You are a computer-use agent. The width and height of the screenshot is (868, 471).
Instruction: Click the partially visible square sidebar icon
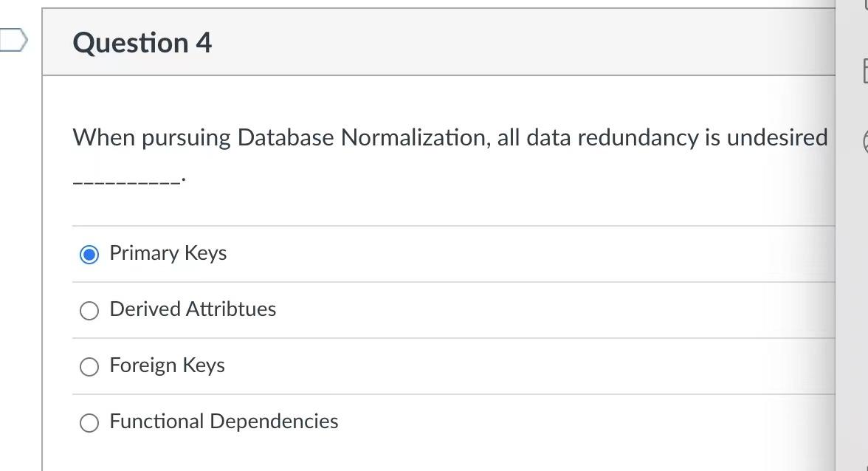click(x=864, y=71)
